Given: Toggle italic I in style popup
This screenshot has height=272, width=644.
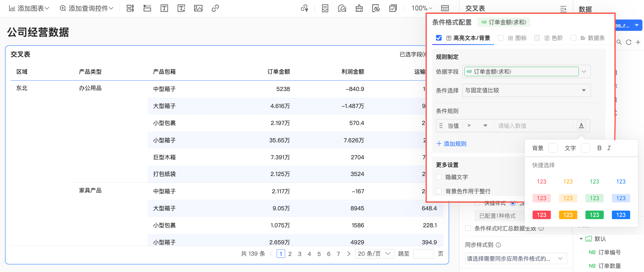Looking at the screenshot, I should coord(609,148).
